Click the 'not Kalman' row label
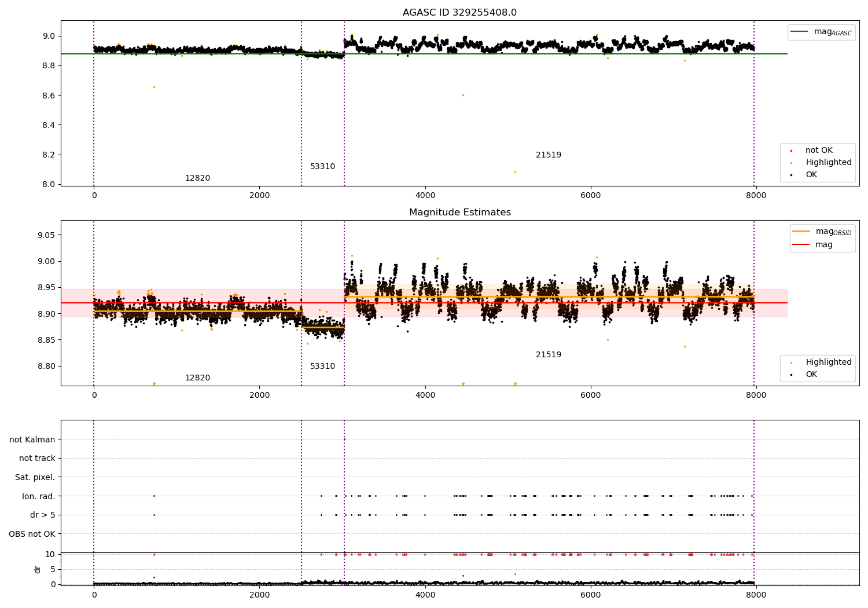This screenshot has width=868, height=608. pos(32,440)
